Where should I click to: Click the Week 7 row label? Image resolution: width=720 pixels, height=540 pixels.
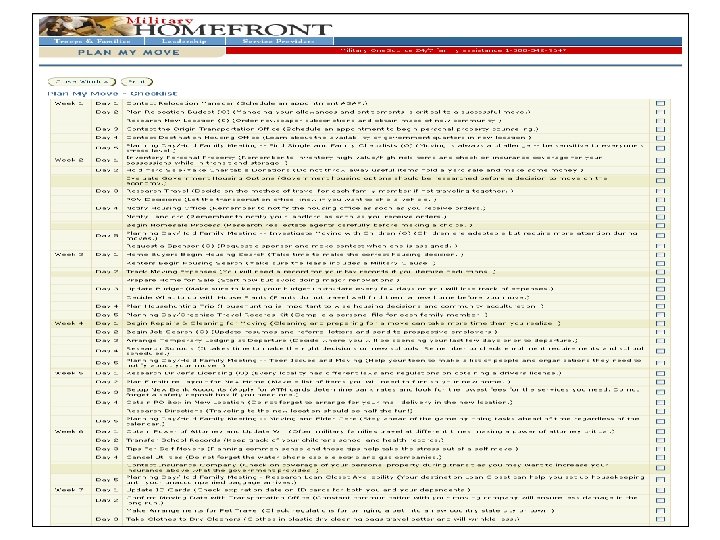(x=69, y=490)
